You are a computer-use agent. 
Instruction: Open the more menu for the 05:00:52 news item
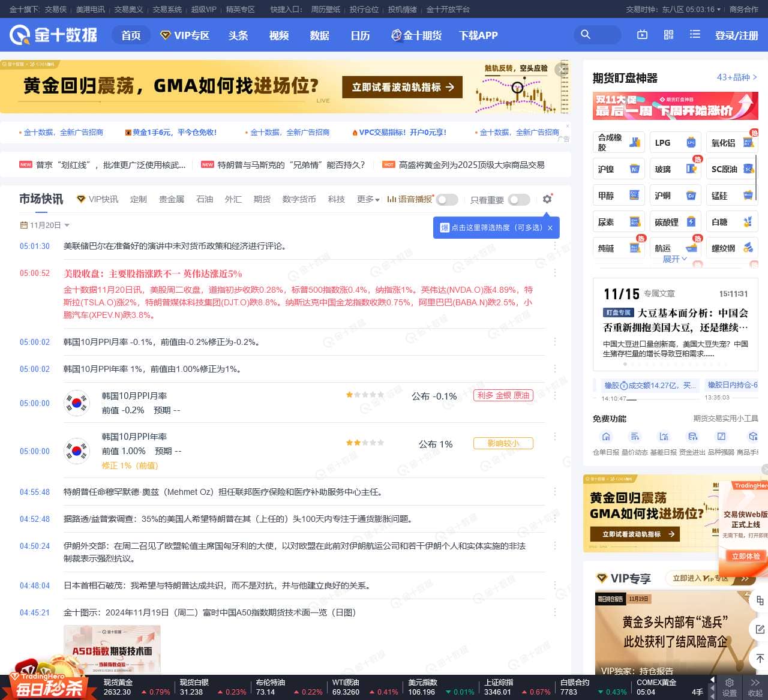click(554, 273)
